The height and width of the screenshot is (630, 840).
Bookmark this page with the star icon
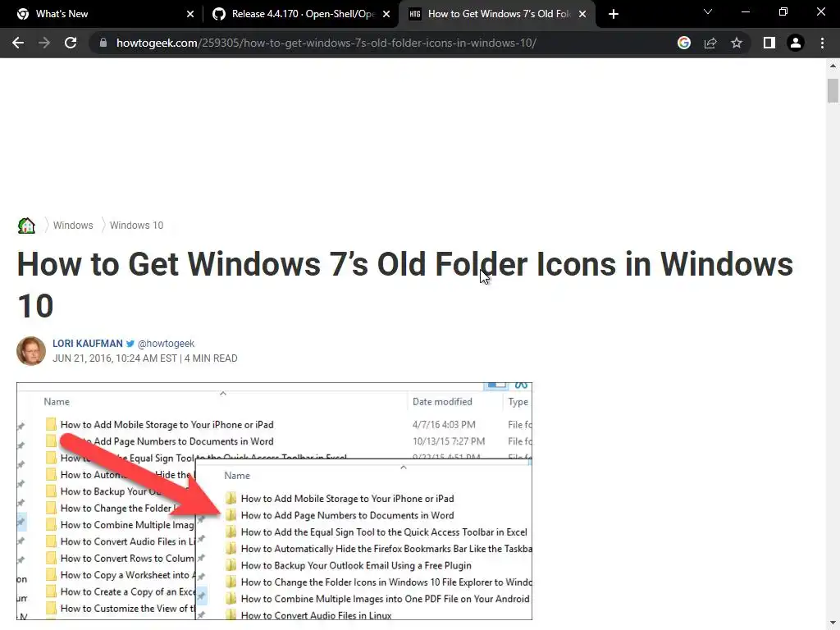pos(737,43)
